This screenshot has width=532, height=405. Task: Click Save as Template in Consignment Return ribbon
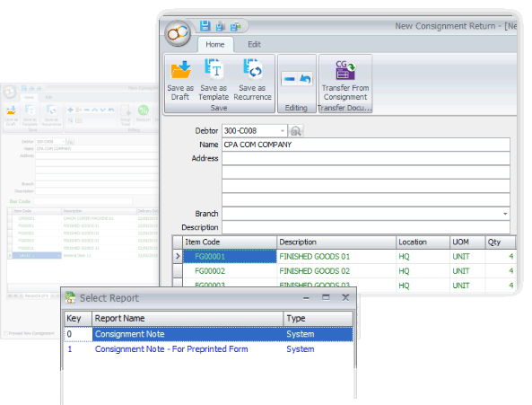[214, 80]
